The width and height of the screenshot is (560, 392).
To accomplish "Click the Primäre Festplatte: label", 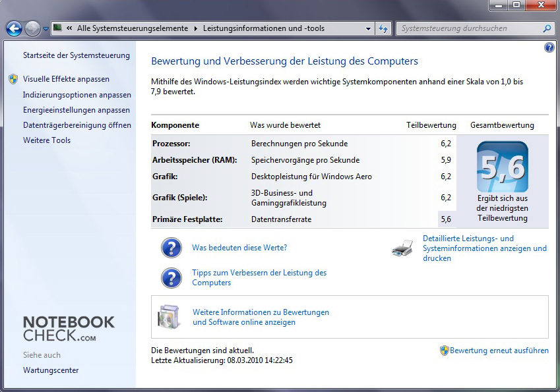I will click(x=187, y=219).
